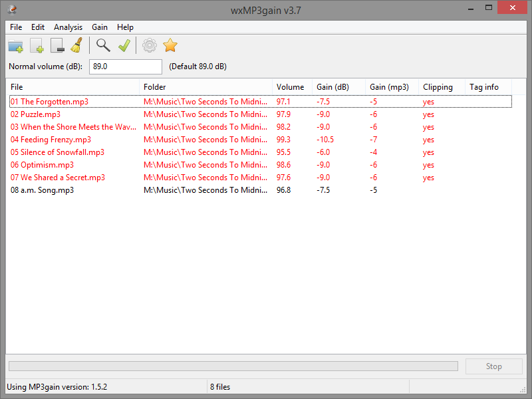The image size is (532, 399).
Task: Select the file 04 Feeding Frenzy.mp3
Action: click(51, 140)
